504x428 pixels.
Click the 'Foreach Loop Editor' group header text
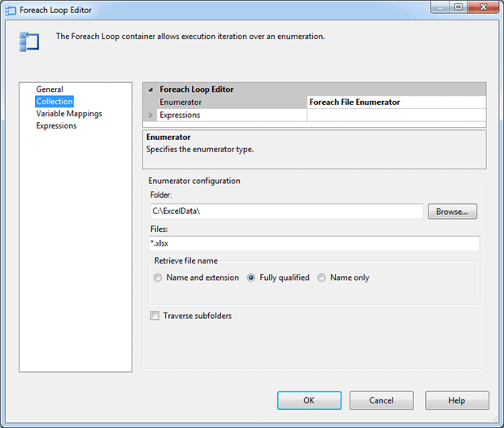pos(197,90)
